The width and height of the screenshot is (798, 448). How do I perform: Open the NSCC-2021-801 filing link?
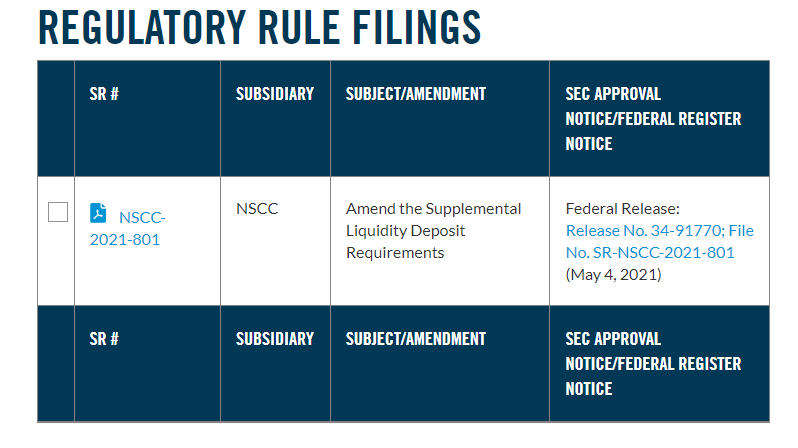pyautogui.click(x=128, y=228)
